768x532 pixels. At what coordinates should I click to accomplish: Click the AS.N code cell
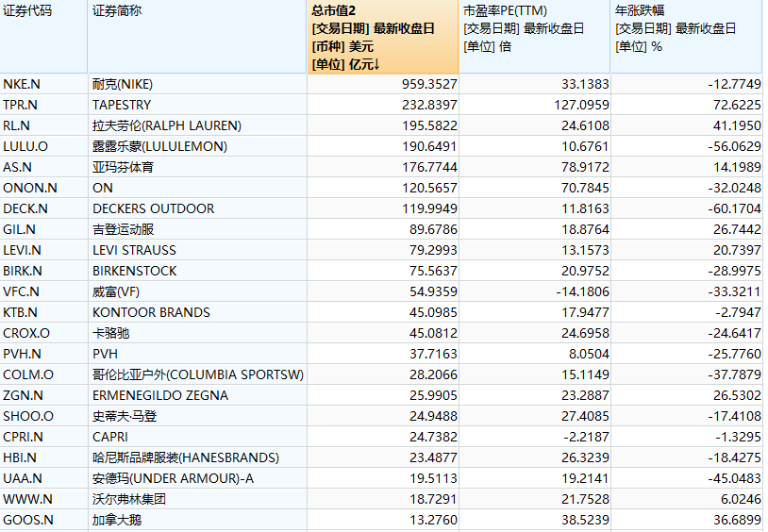tap(43, 167)
